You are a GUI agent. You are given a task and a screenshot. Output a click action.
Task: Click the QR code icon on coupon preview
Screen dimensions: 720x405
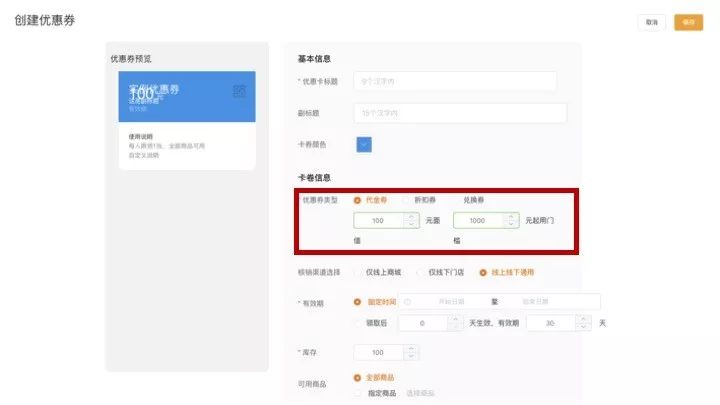pyautogui.click(x=239, y=91)
